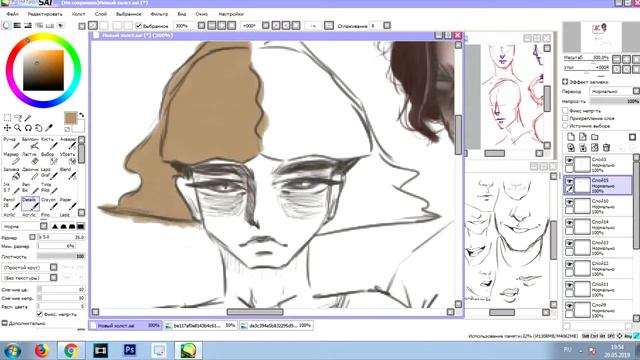The width and height of the screenshot is (640, 360).
Task: Select the hand pan tool
Action: point(38,128)
